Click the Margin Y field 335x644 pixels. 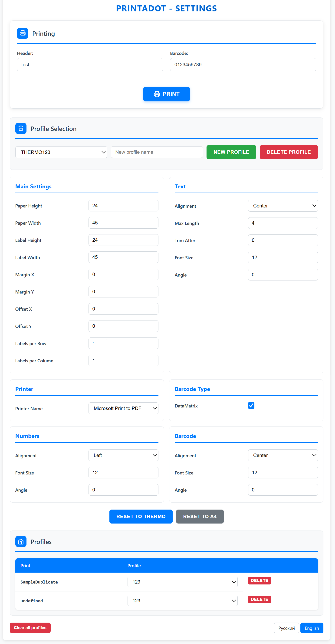(123, 292)
